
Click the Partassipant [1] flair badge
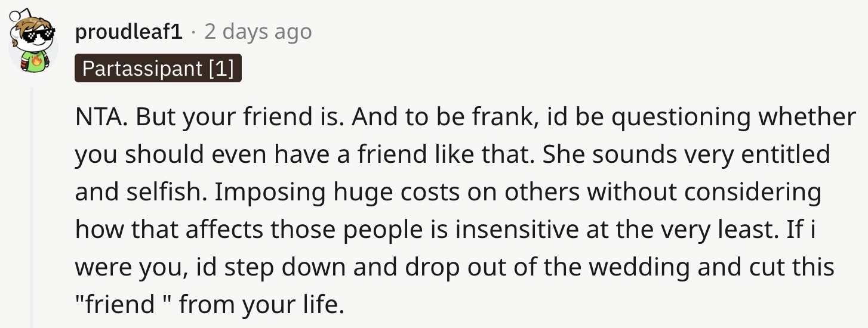click(158, 69)
